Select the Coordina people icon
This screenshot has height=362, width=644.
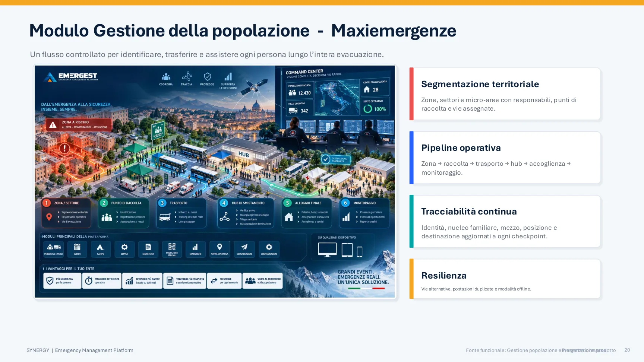click(166, 77)
